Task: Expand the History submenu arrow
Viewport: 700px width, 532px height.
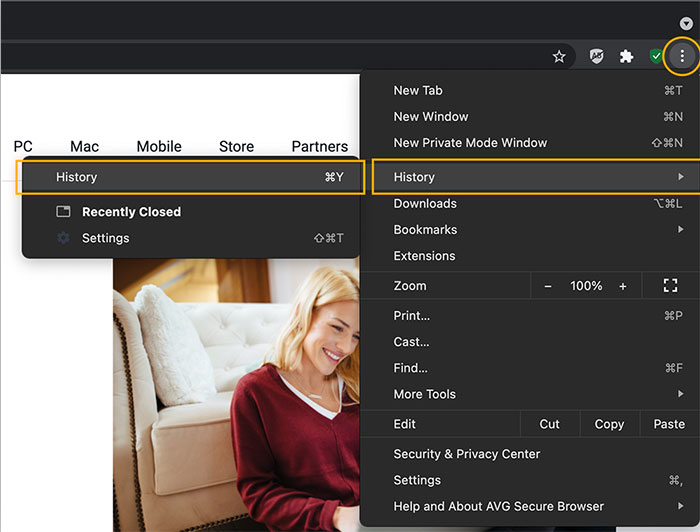Action: (681, 177)
